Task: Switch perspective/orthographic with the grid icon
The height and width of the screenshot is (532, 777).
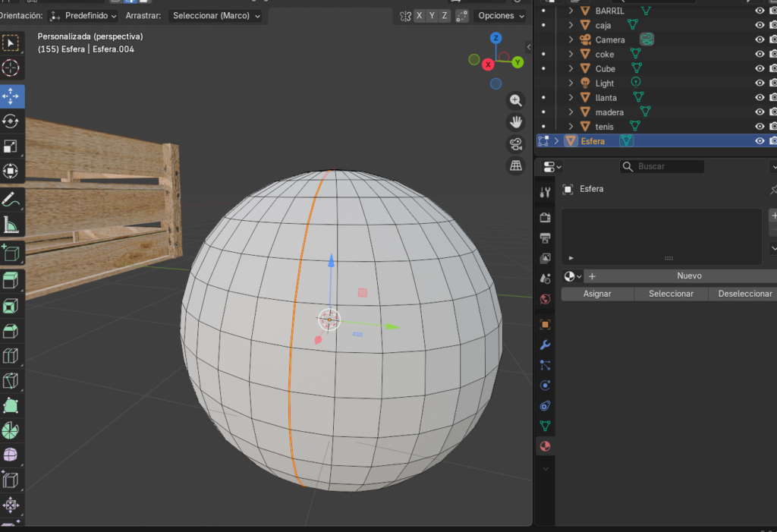Action: pyautogui.click(x=516, y=165)
